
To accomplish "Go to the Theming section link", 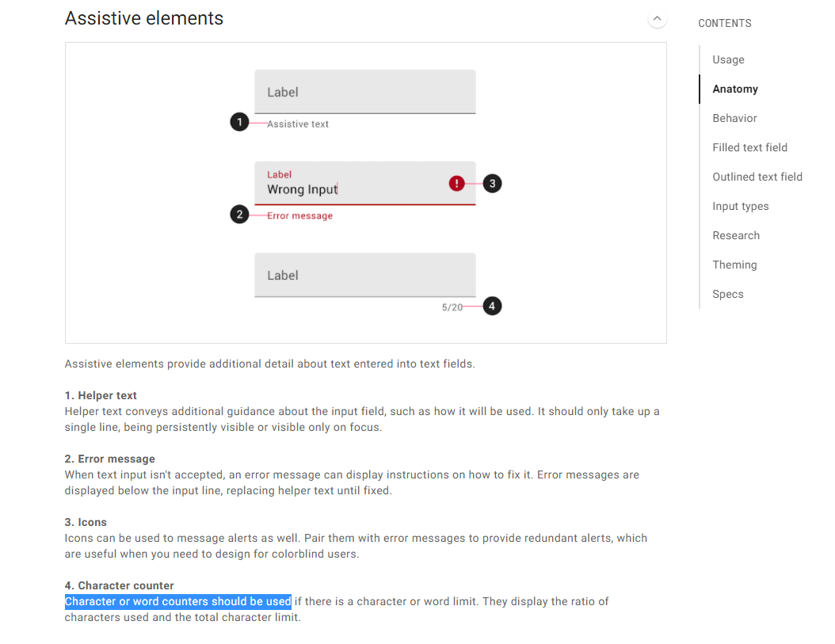I will [x=734, y=265].
